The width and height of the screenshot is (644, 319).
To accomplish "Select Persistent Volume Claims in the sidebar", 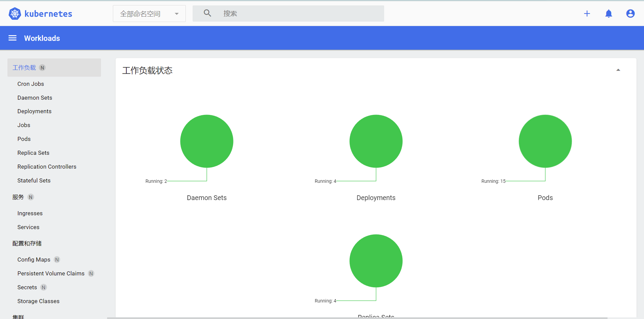I will pyautogui.click(x=51, y=273).
